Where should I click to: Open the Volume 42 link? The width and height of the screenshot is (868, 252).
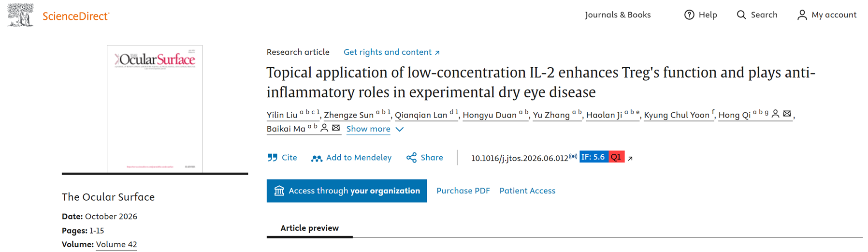pyautogui.click(x=116, y=244)
